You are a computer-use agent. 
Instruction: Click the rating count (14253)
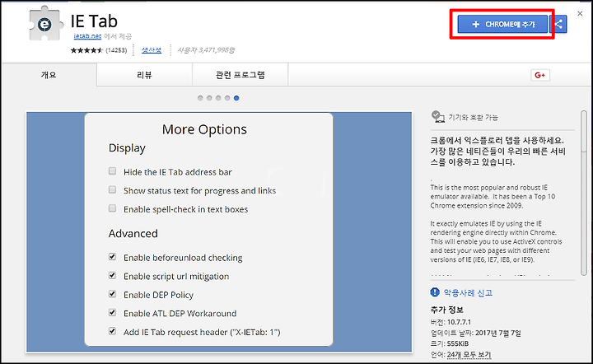click(116, 50)
